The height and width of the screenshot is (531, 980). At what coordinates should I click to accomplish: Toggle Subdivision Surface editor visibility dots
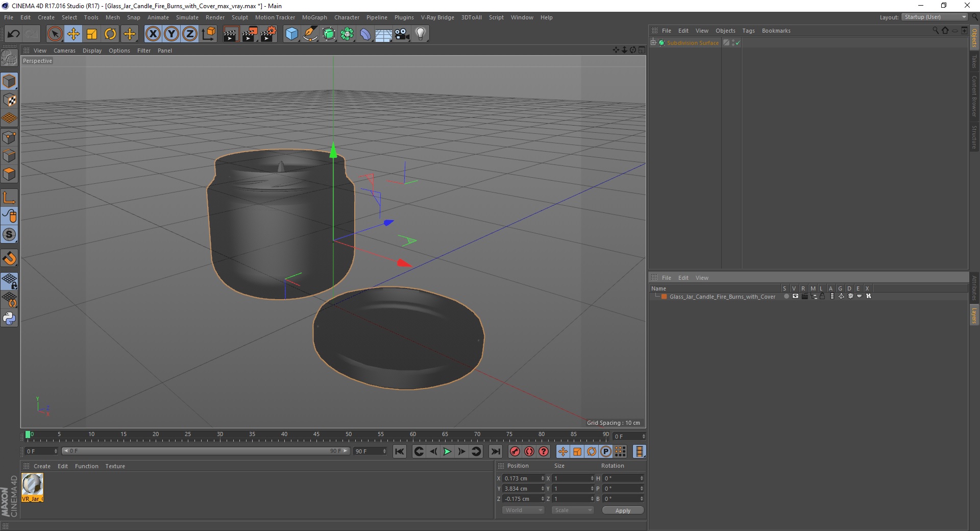733,43
